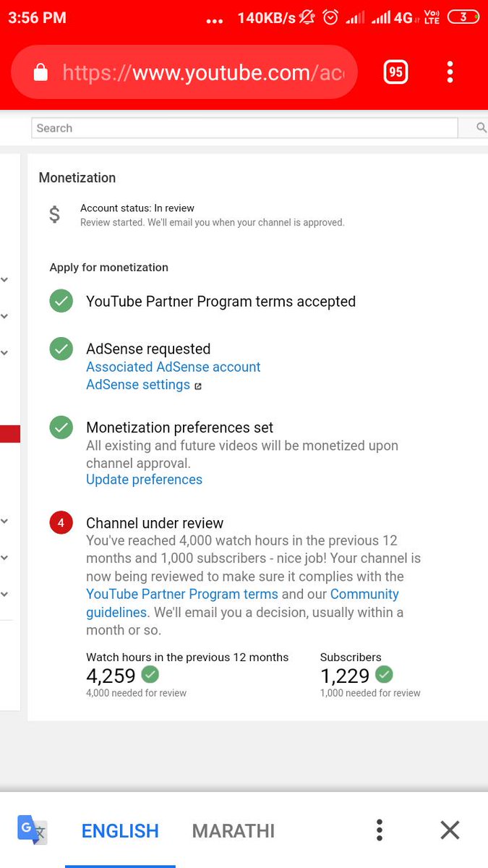Click the green check next to AdSense requested
Viewport: 488px width, 868px height.
click(61, 349)
